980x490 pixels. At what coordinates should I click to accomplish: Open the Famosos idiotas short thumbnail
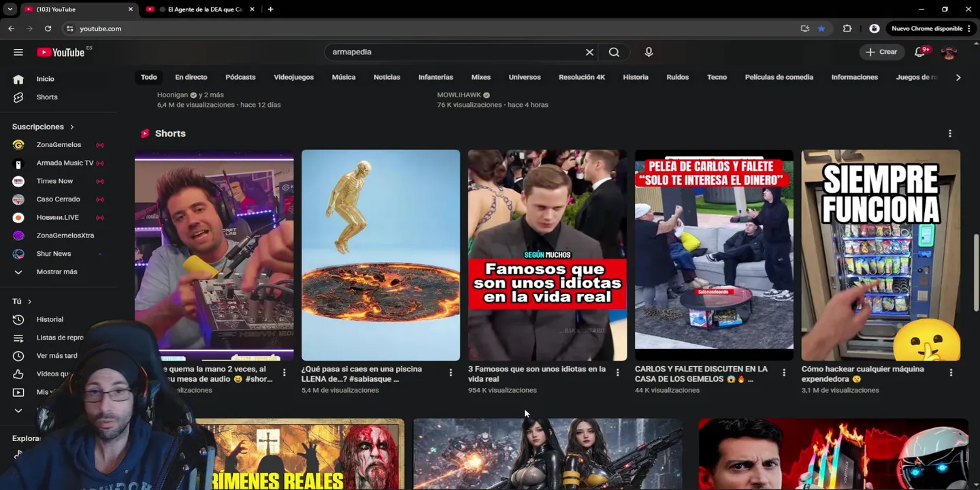[547, 255]
